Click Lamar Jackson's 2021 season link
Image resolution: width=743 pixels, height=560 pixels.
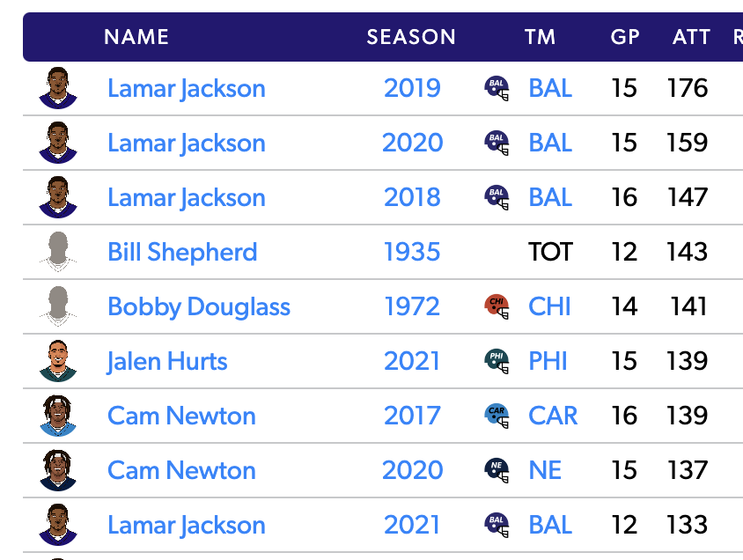click(x=412, y=525)
